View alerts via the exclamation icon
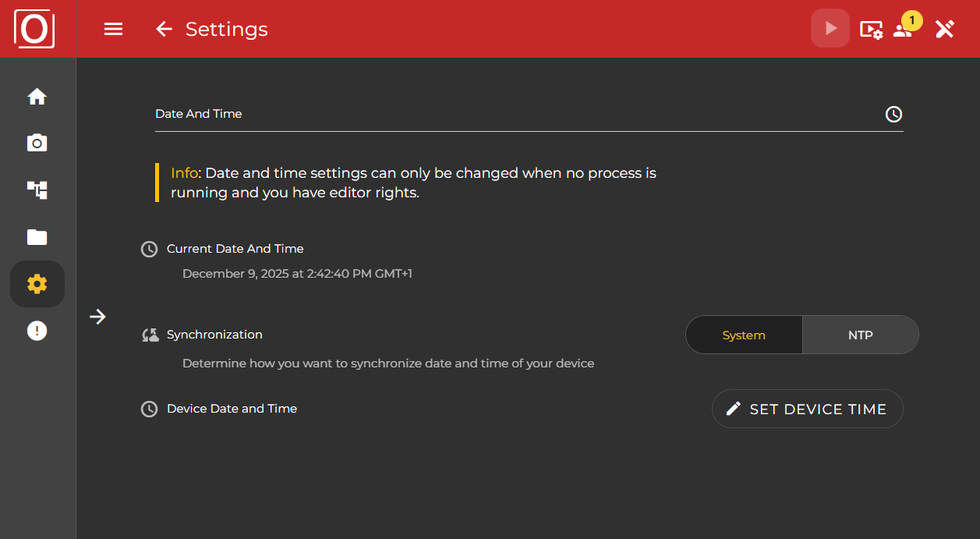 pyautogui.click(x=37, y=330)
